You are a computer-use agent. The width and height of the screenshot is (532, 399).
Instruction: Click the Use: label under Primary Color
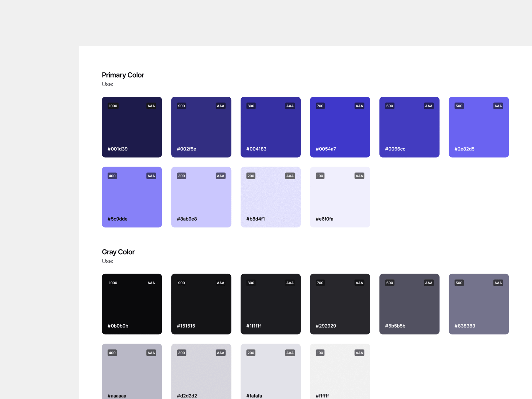107,84
